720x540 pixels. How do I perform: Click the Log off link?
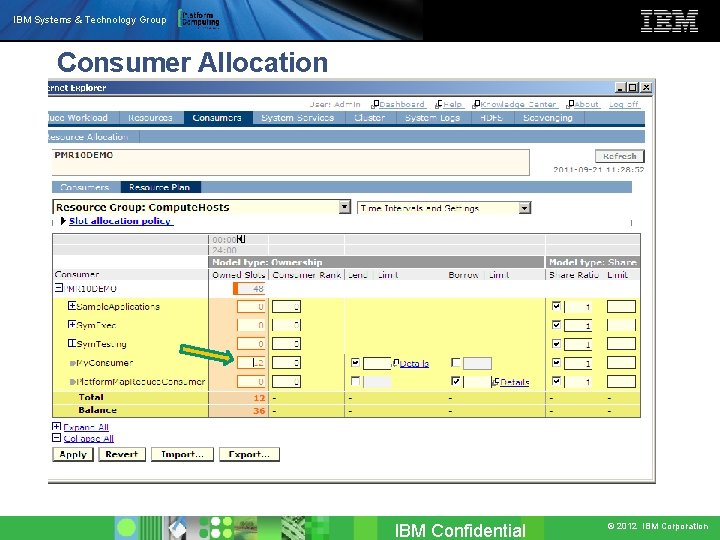(624, 105)
